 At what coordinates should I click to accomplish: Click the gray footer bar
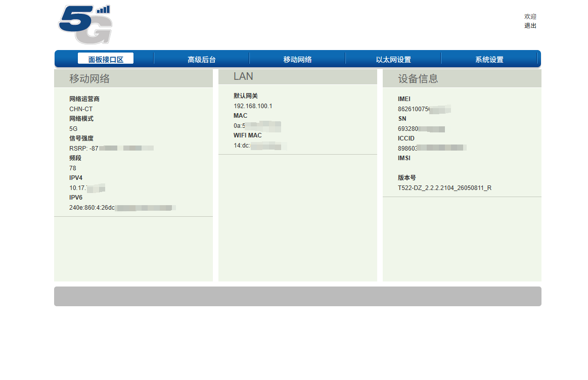(x=297, y=297)
